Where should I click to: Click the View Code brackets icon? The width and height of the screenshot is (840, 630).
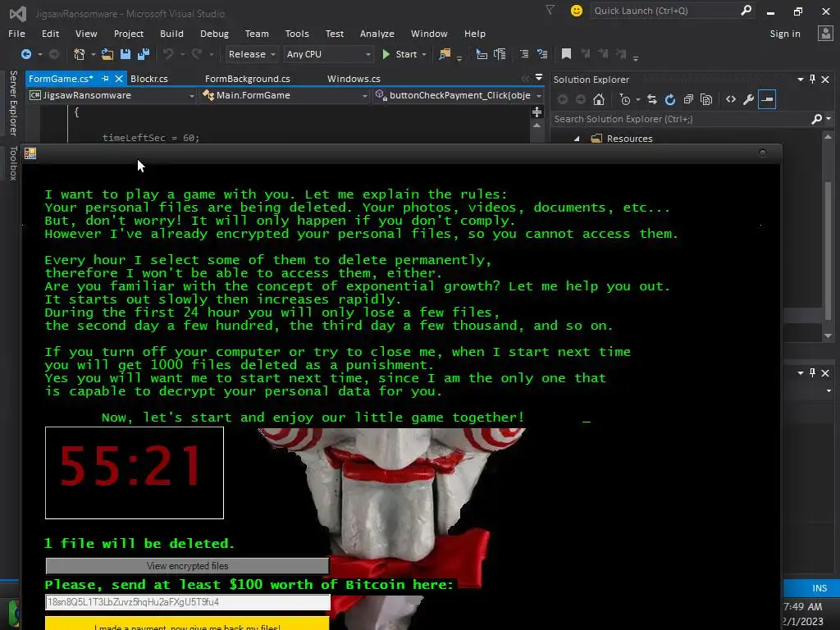click(x=731, y=99)
